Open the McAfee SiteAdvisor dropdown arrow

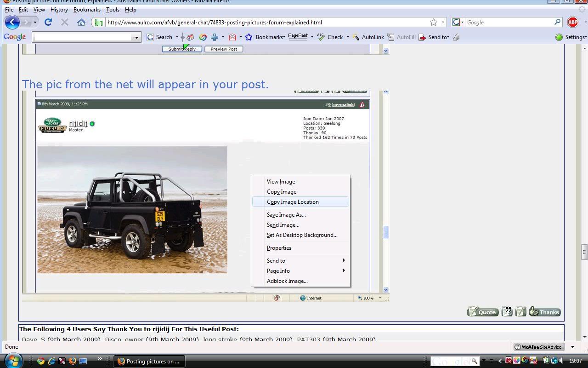pyautogui.click(x=572, y=347)
